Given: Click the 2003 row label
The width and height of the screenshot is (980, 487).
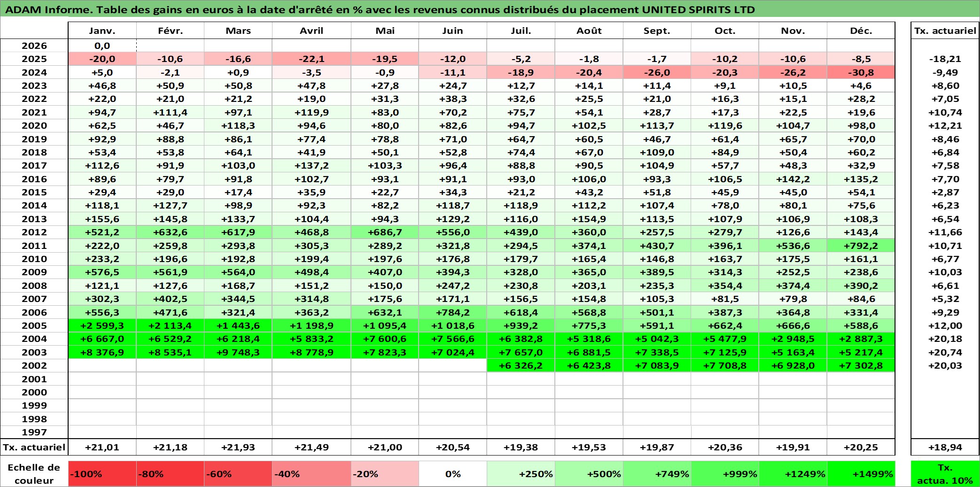Looking at the screenshot, I should click(34, 352).
